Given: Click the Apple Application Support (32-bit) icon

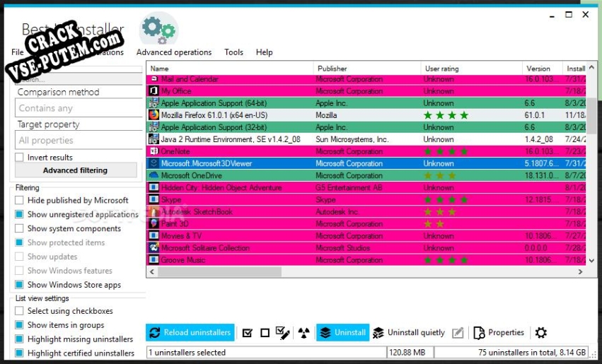Looking at the screenshot, I should [154, 127].
